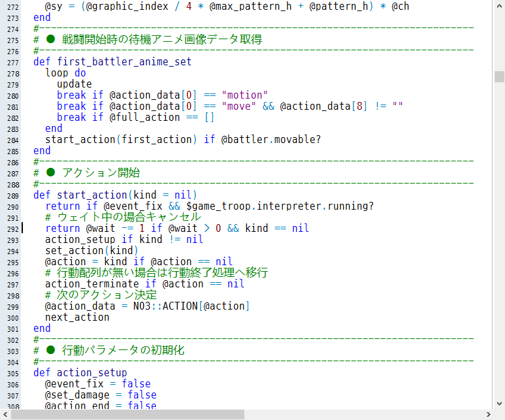Click 'next_action' on line 300
This screenshot has height=420, width=505.
77,317
